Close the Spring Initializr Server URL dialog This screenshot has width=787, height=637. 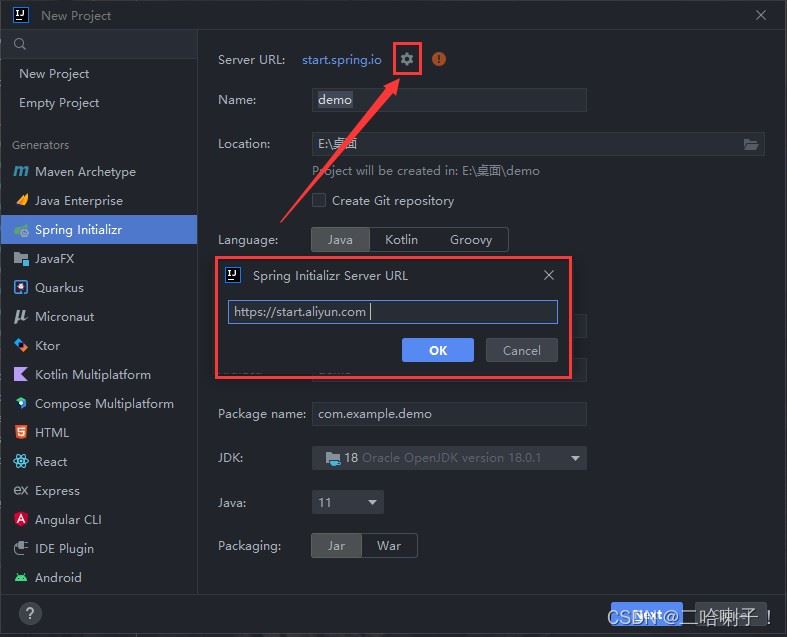tap(549, 275)
